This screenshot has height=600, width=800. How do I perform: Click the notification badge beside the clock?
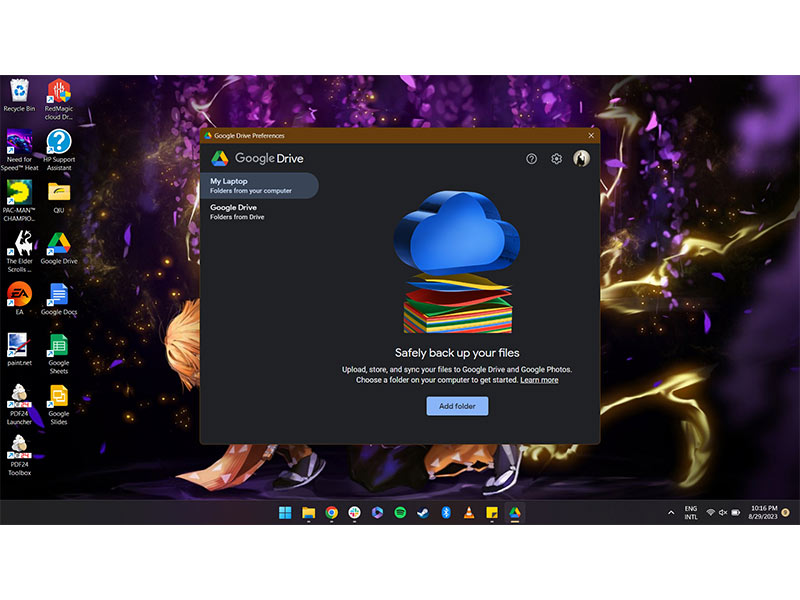click(x=786, y=512)
